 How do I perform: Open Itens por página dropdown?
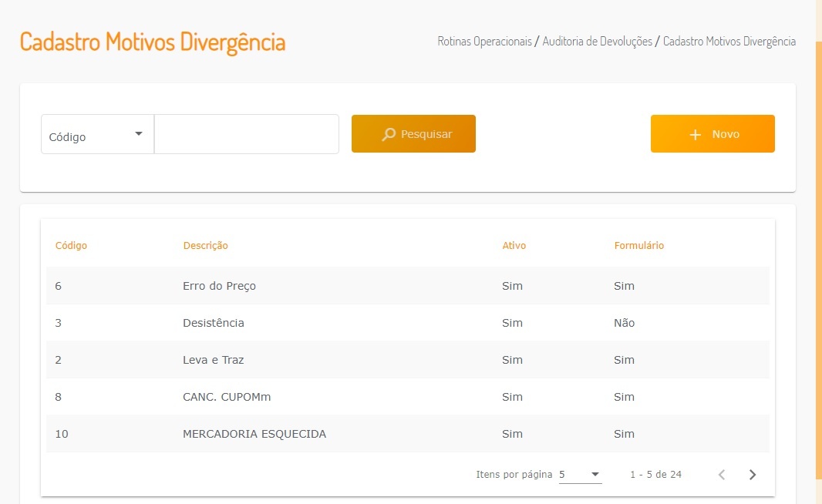coord(580,475)
